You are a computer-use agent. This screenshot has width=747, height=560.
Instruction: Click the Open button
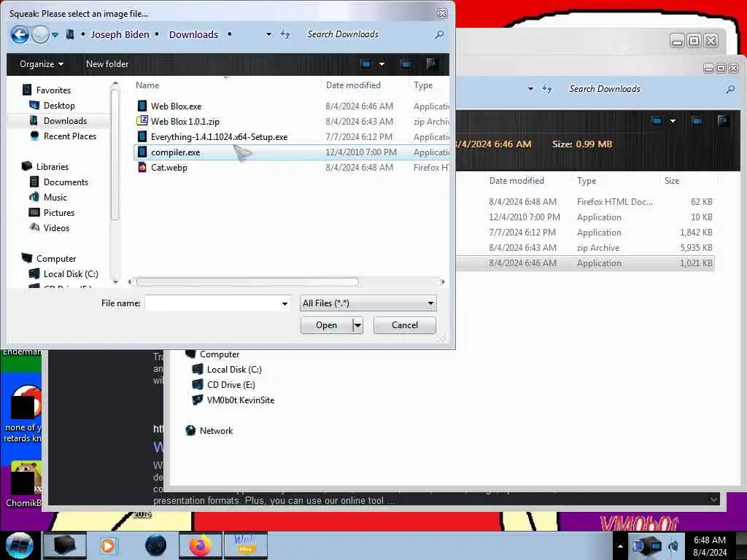click(x=326, y=325)
